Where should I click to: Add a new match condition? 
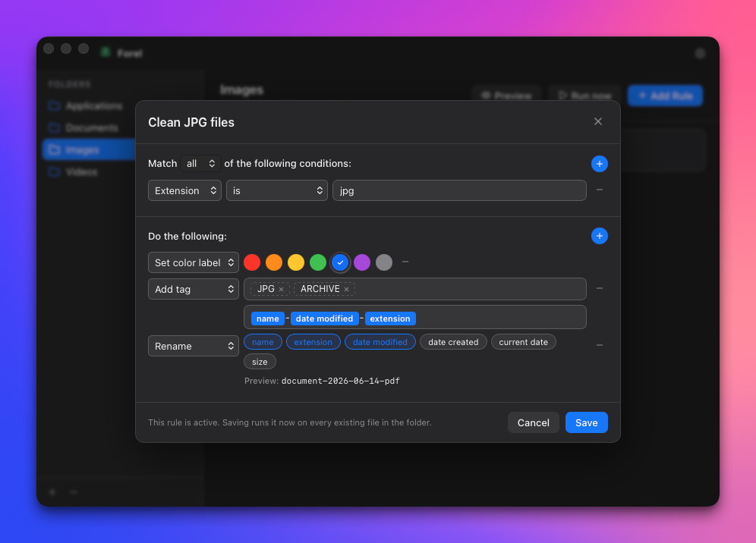pyautogui.click(x=600, y=164)
